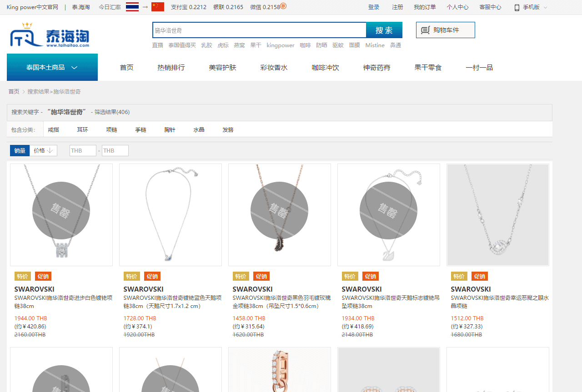Focus the 施华洛世奇 search input box

point(259,30)
